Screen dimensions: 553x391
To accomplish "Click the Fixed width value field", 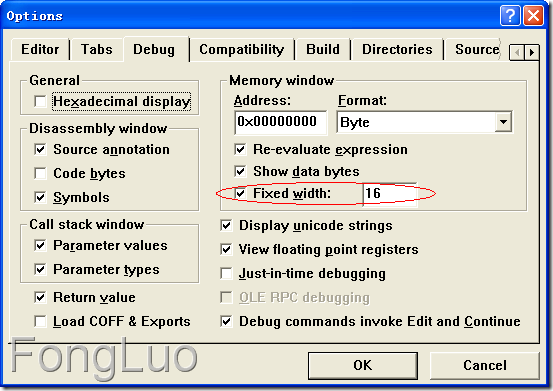I will click(390, 194).
